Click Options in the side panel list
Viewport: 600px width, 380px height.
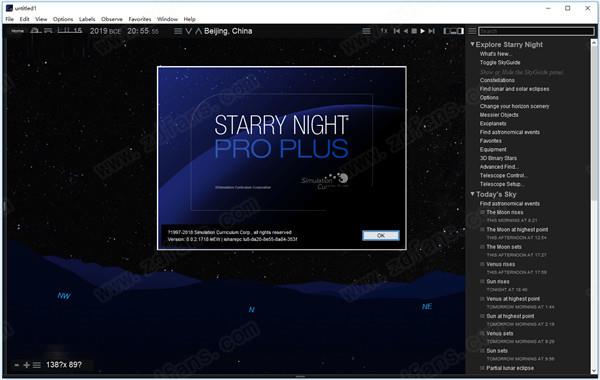489,98
